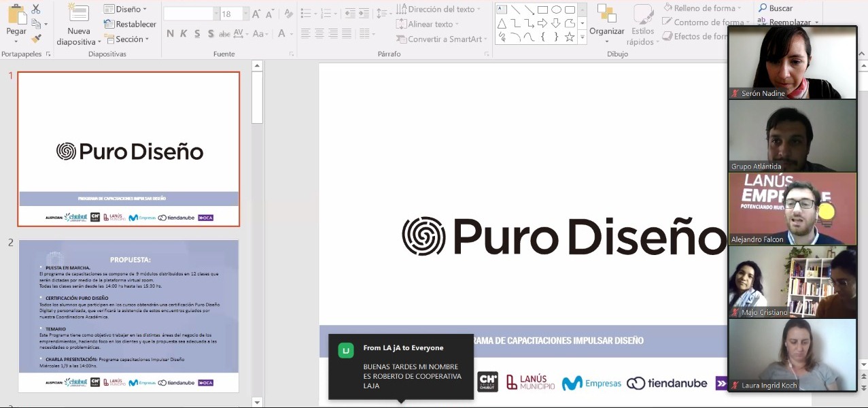Decrease the paragraph indent level
Screen dimensions: 868x408
click(350, 13)
